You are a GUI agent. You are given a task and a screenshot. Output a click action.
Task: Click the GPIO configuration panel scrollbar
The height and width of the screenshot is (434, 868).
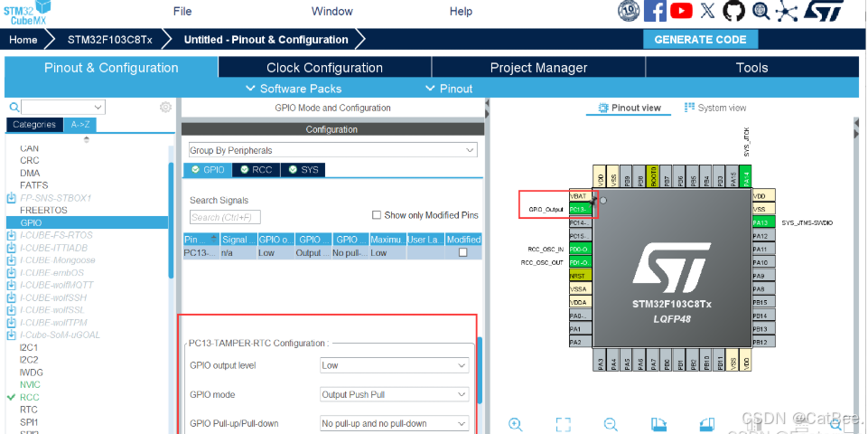(480, 371)
